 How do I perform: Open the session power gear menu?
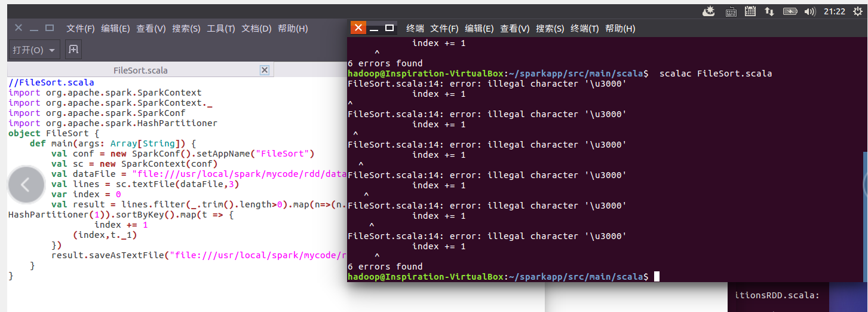point(858,11)
